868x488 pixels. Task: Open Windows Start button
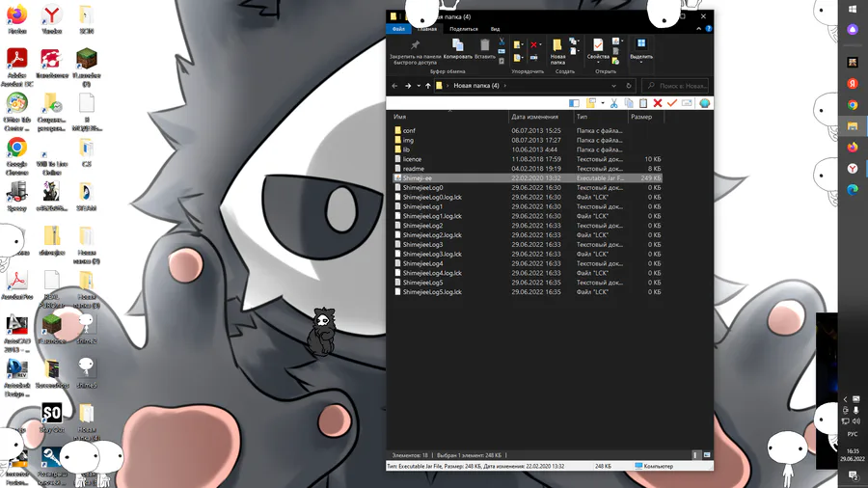point(853,10)
